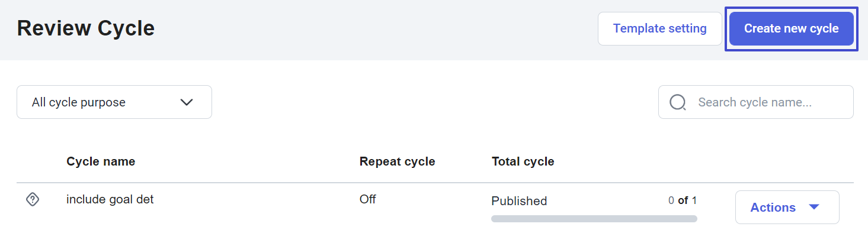Click the chevron in All cycle purpose
868x230 pixels.
tap(187, 102)
